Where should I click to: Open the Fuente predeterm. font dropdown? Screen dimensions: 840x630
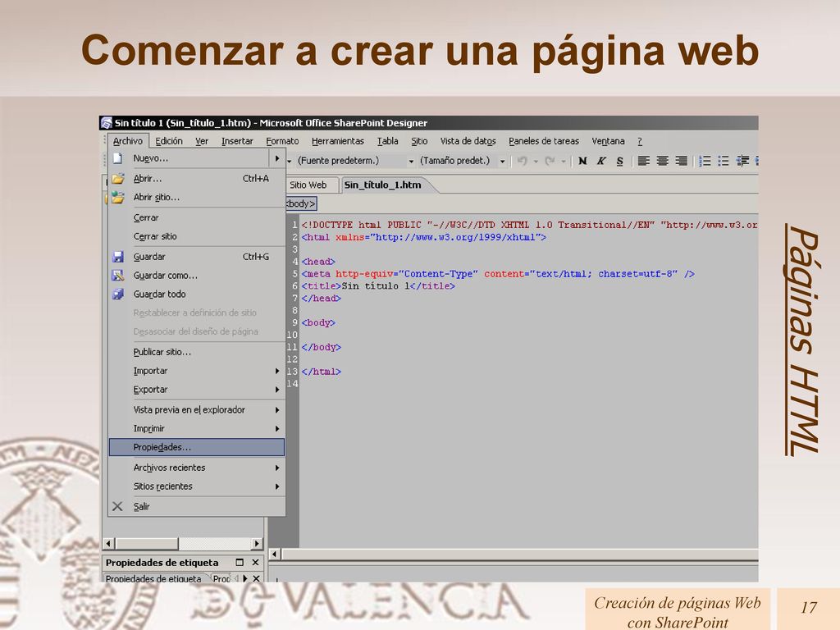pos(411,162)
